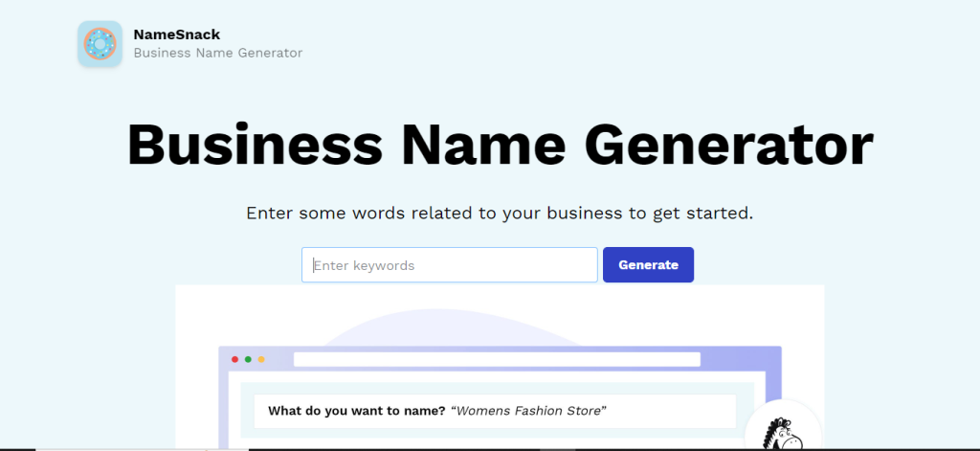Click the yellow dot in the illustrated browser

pyautogui.click(x=261, y=360)
